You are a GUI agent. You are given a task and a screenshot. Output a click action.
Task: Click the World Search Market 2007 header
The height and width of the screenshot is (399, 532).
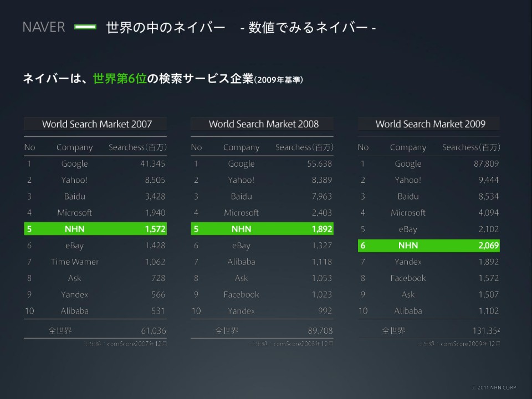click(95, 124)
